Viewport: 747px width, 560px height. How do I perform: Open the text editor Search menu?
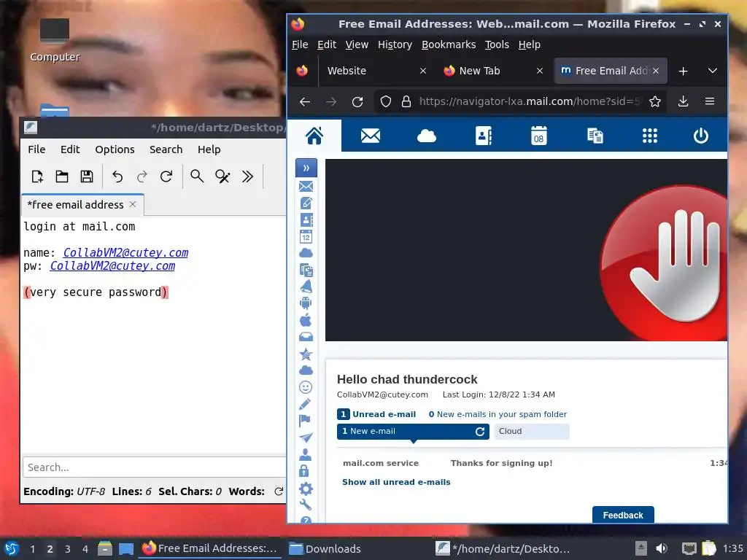coord(166,149)
